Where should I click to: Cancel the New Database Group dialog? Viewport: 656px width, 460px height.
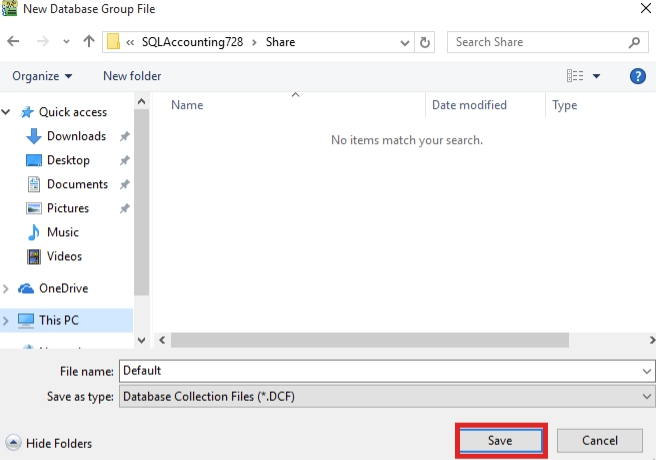[599, 440]
